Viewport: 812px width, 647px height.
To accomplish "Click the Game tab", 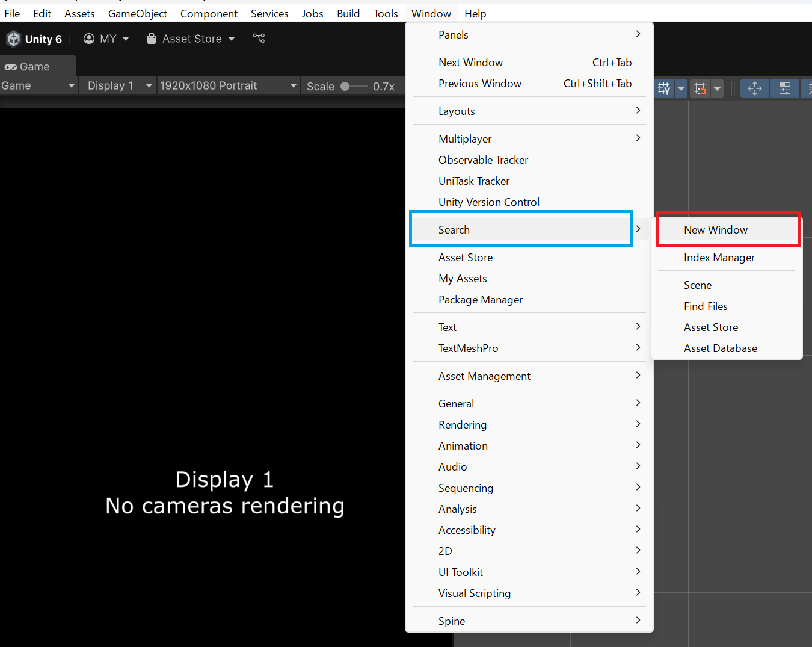I will pyautogui.click(x=34, y=67).
